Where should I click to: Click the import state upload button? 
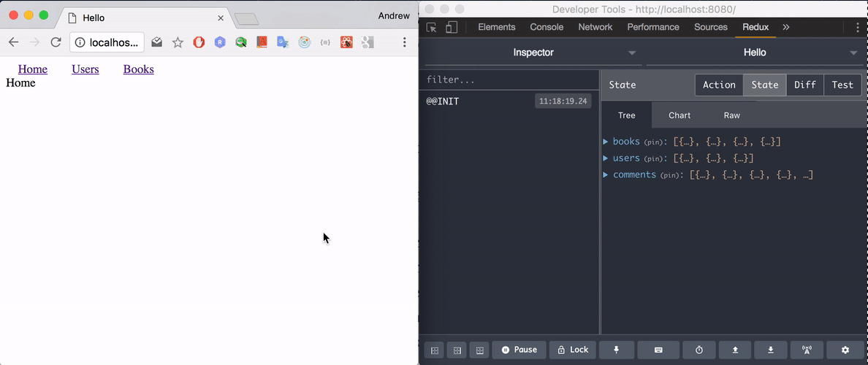click(x=735, y=350)
